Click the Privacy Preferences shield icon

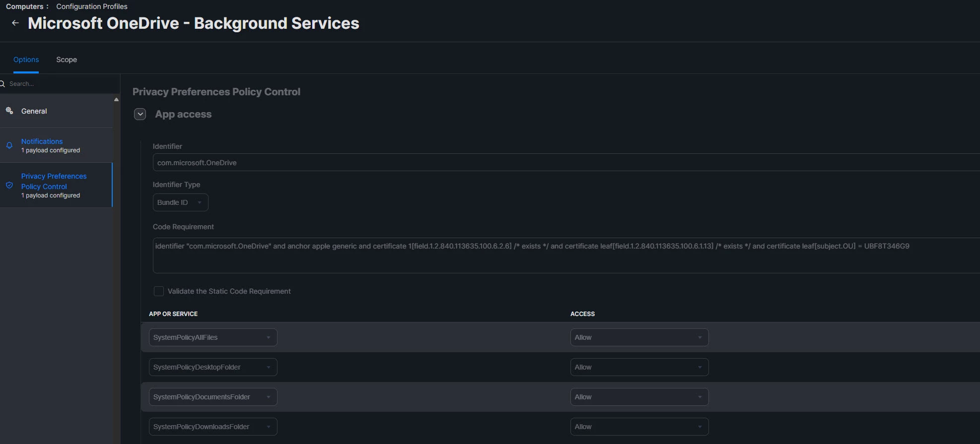click(9, 185)
